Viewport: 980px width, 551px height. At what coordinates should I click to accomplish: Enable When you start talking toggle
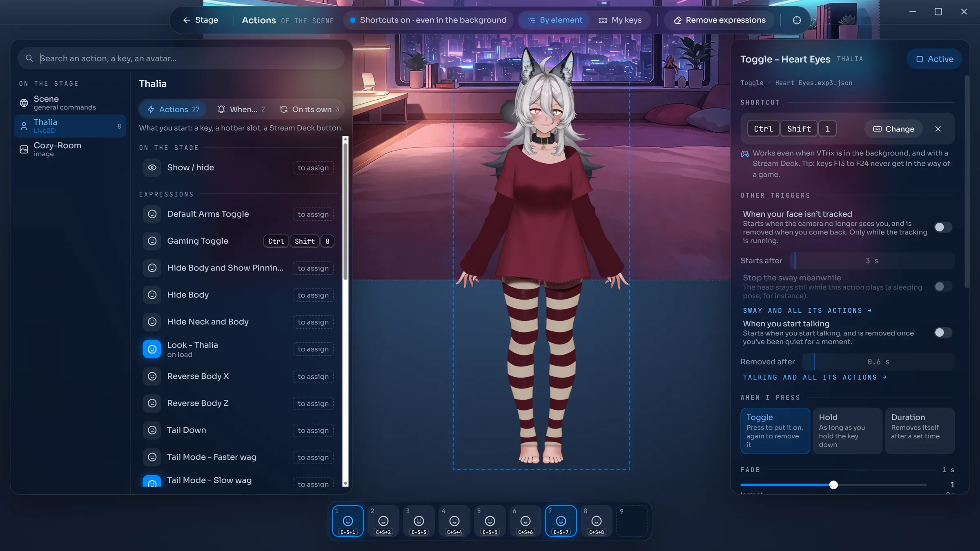(943, 332)
